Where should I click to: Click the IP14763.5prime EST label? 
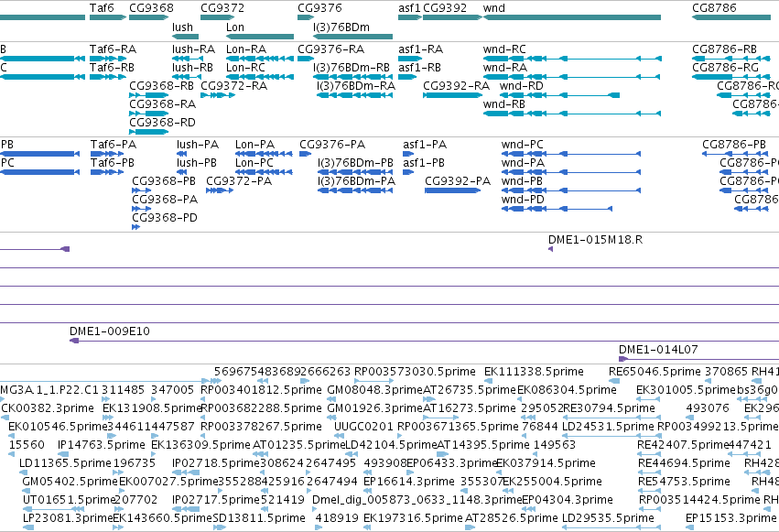point(102,445)
